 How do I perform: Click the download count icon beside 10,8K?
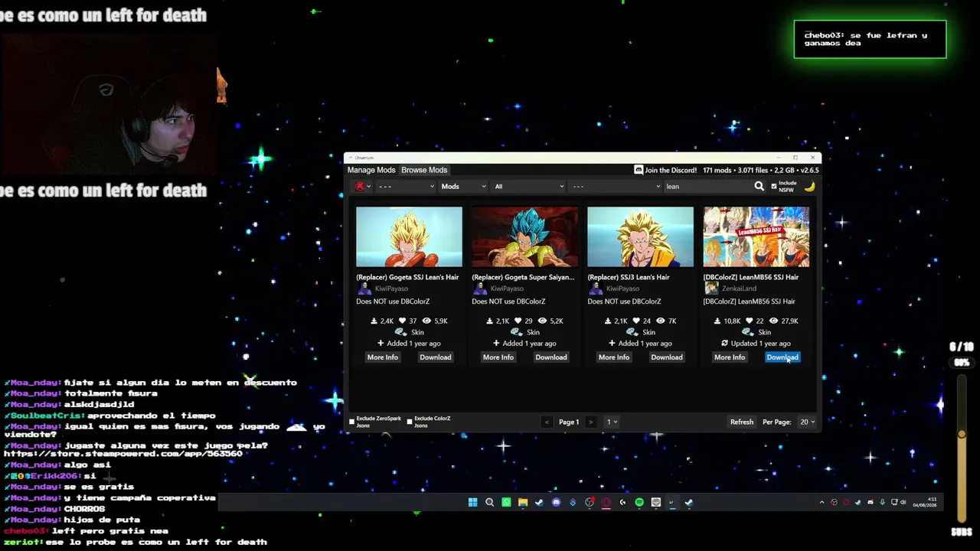(717, 321)
